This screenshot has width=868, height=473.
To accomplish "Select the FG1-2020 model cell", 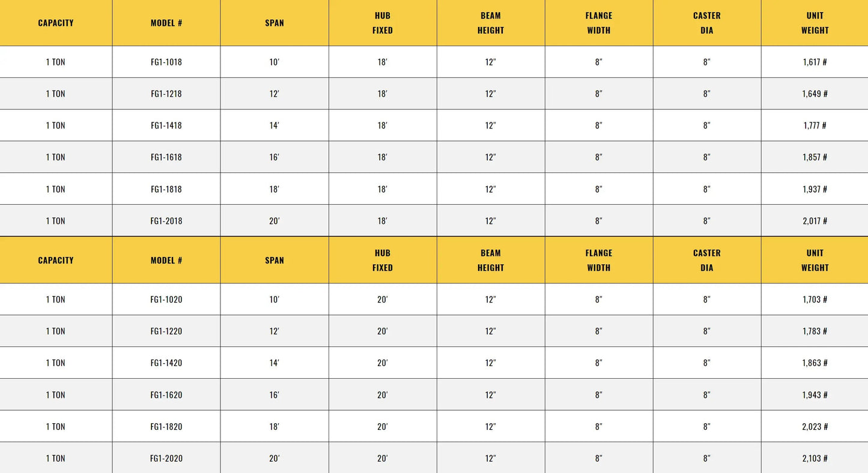I will click(x=166, y=459).
